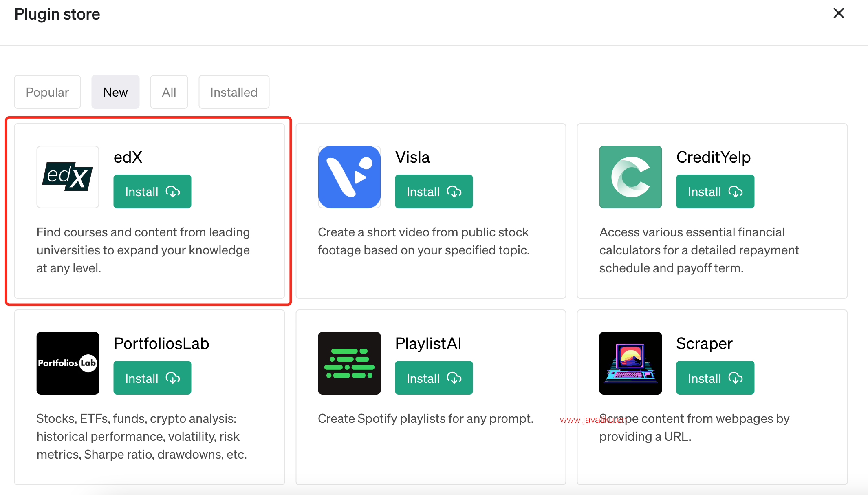Click the Scraper plugin logo

pos(630,363)
